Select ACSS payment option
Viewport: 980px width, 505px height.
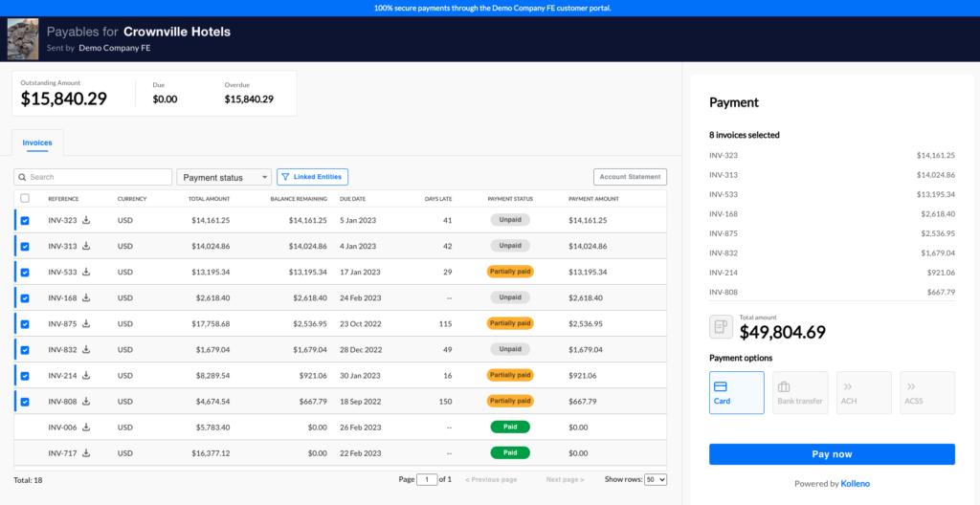pyautogui.click(x=927, y=392)
